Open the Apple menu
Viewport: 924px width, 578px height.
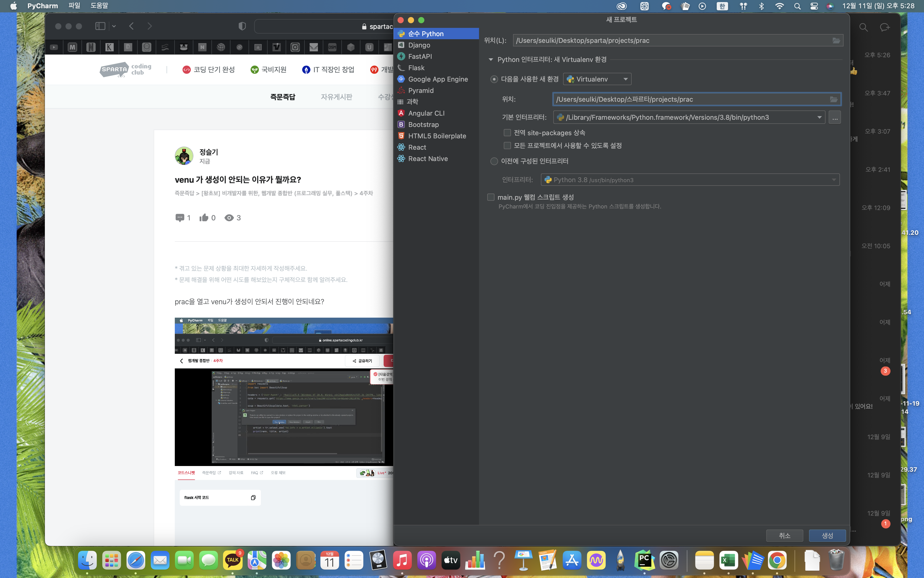click(x=13, y=6)
